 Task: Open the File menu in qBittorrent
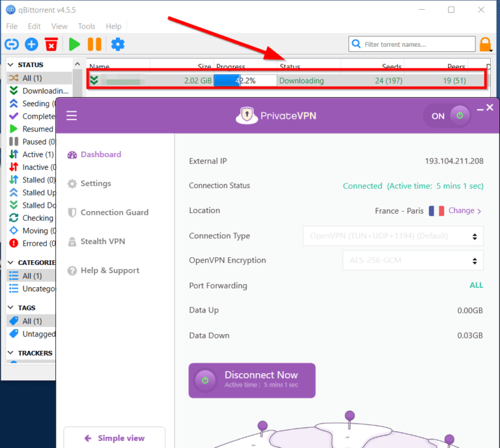click(x=12, y=27)
